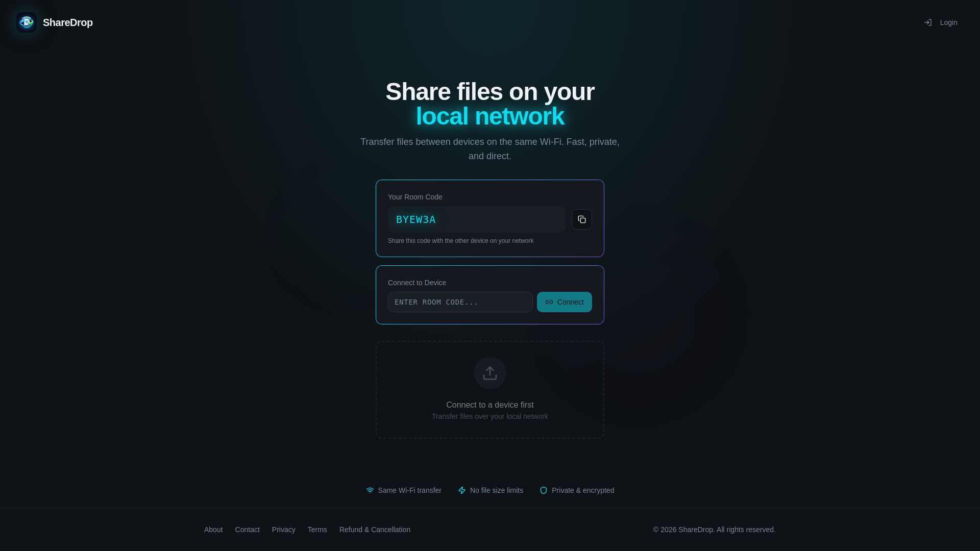Click the lightning bolt icon near No file size limits
The height and width of the screenshot is (551, 980).
(462, 490)
